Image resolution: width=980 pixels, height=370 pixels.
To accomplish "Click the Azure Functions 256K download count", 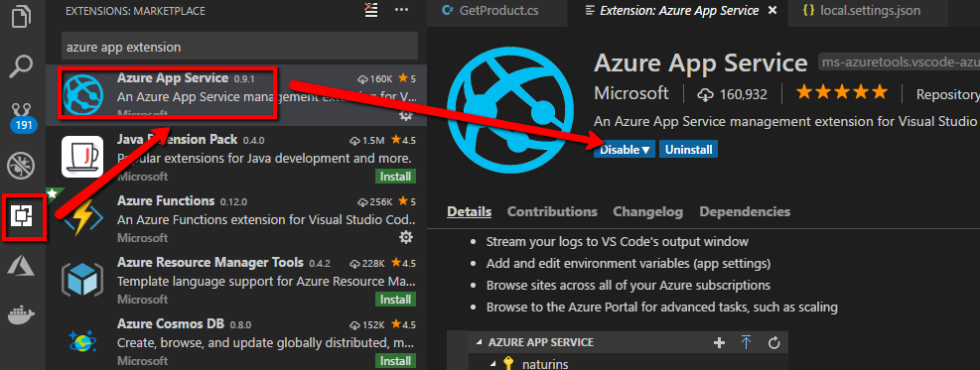I will [375, 202].
